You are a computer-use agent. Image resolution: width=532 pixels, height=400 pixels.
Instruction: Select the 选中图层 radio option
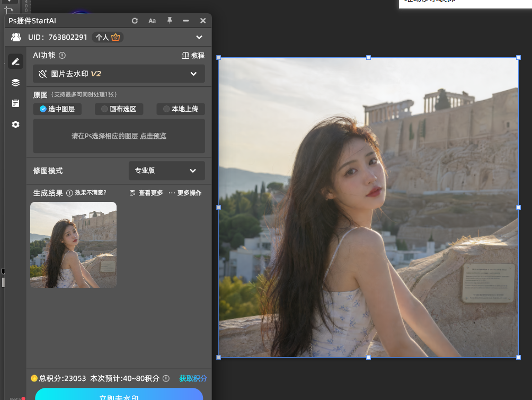coord(57,109)
